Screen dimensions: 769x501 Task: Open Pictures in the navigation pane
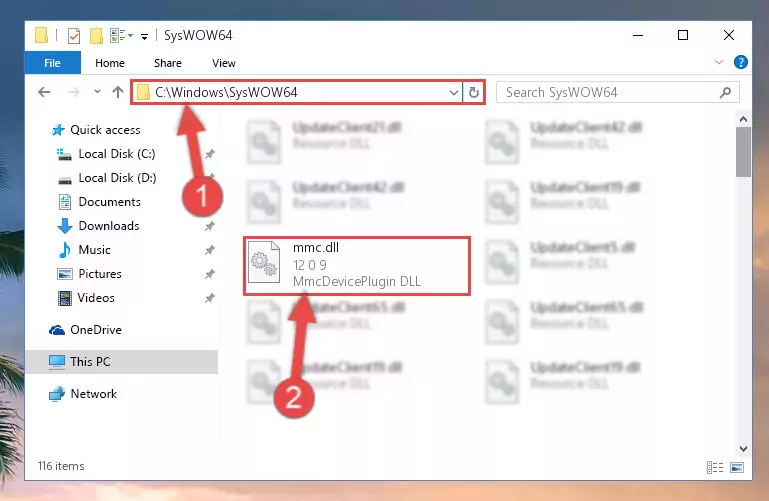click(x=100, y=274)
